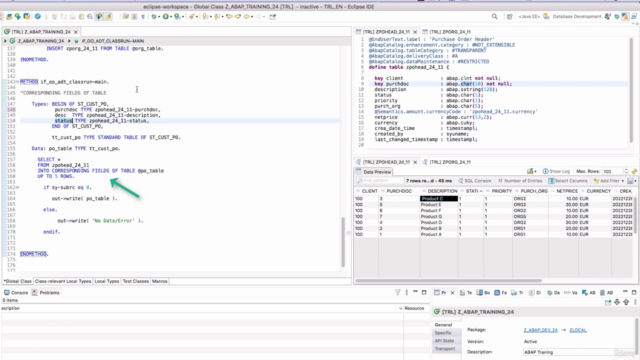This screenshot has height=360, width=640.
Task: Open the Console view tab
Action: 16,293
